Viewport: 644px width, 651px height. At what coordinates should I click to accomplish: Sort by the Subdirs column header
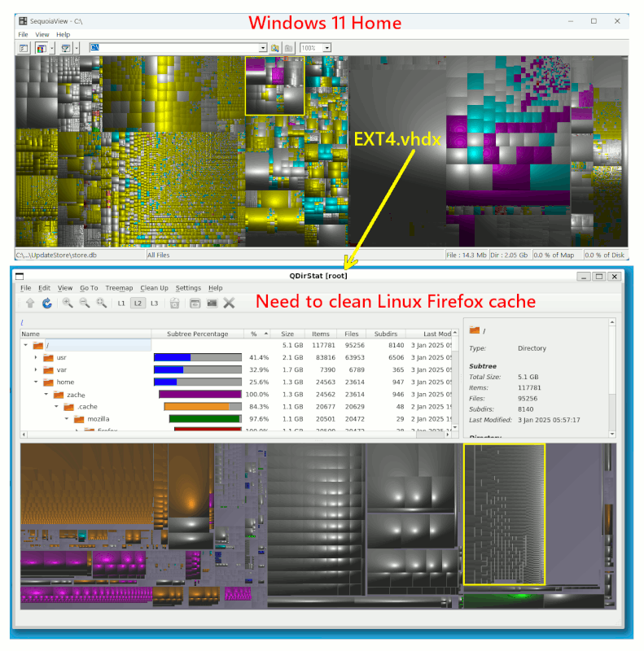coord(386,334)
